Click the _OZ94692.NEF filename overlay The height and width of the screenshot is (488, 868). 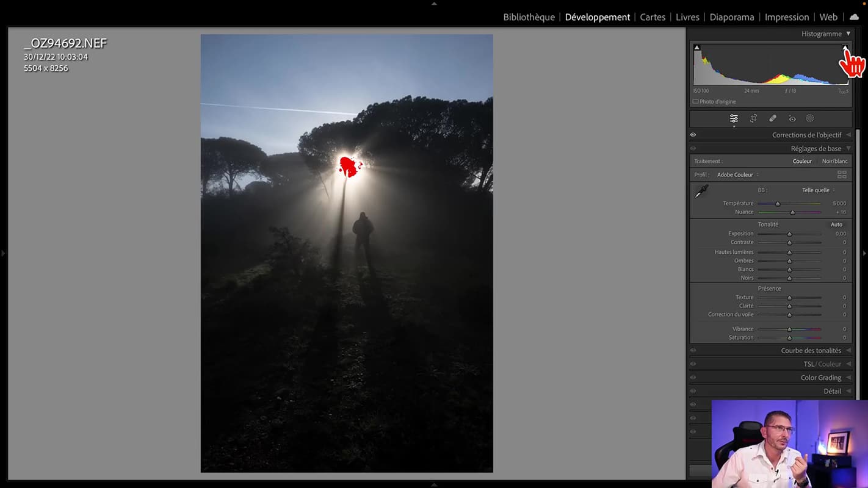(x=65, y=43)
